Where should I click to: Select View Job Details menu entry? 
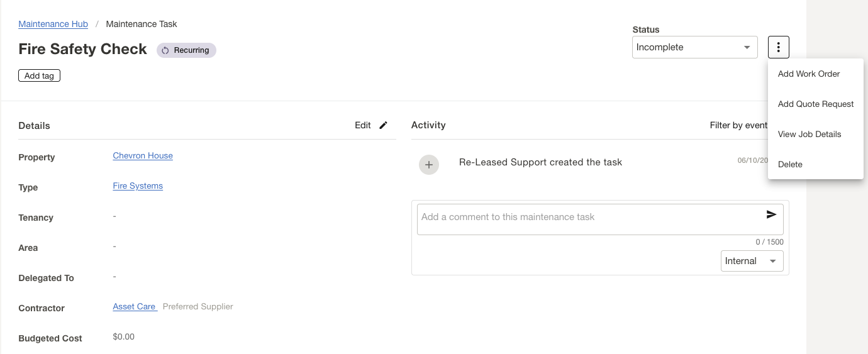coord(810,134)
